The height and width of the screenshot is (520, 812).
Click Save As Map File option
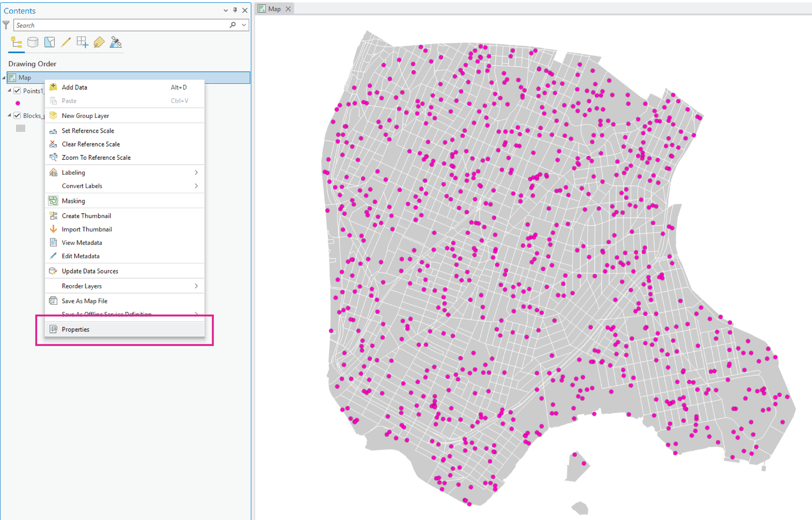coord(84,301)
